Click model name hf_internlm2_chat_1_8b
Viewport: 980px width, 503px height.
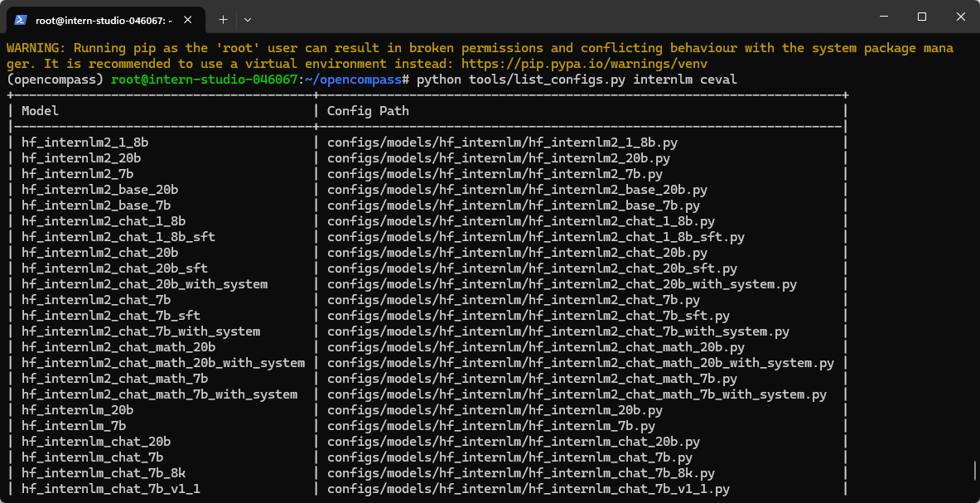point(104,221)
